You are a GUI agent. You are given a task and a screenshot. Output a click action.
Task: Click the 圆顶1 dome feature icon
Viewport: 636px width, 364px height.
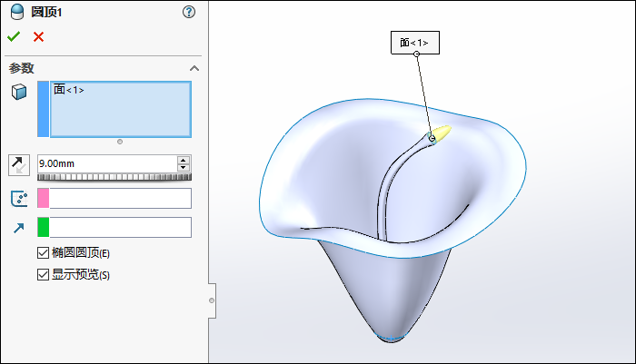pos(16,12)
